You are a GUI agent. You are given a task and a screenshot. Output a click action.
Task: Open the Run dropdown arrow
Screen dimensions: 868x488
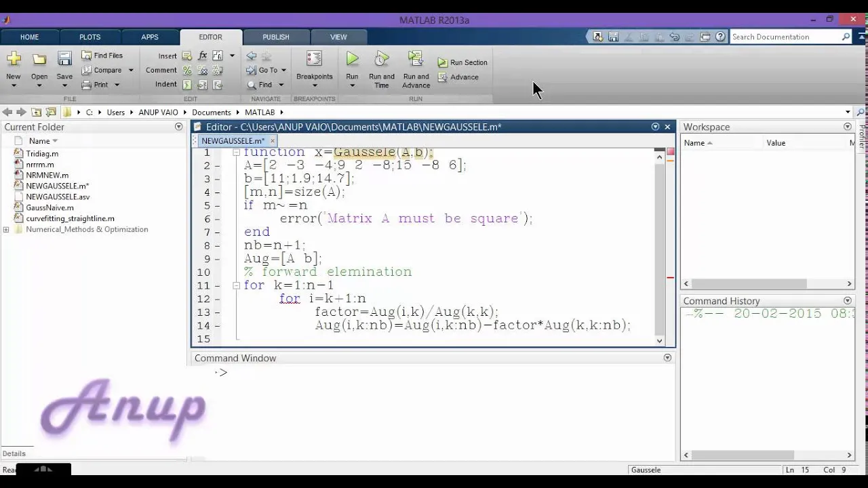352,85
